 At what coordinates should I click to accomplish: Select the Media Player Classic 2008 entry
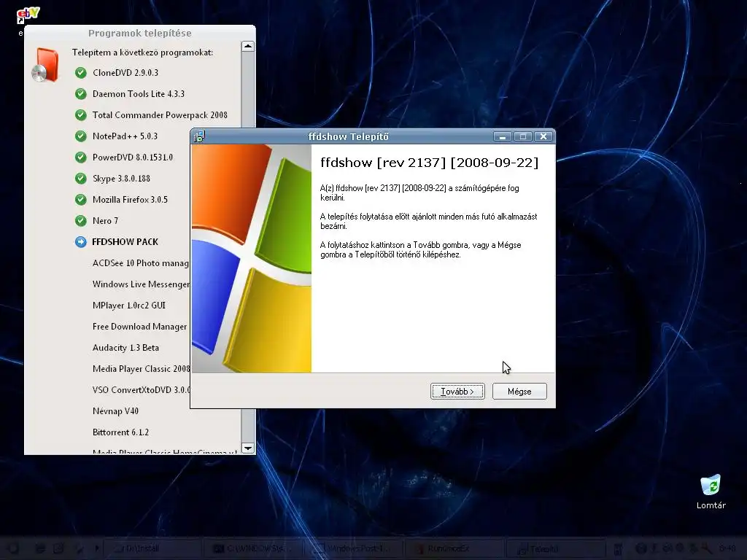pyautogui.click(x=141, y=368)
